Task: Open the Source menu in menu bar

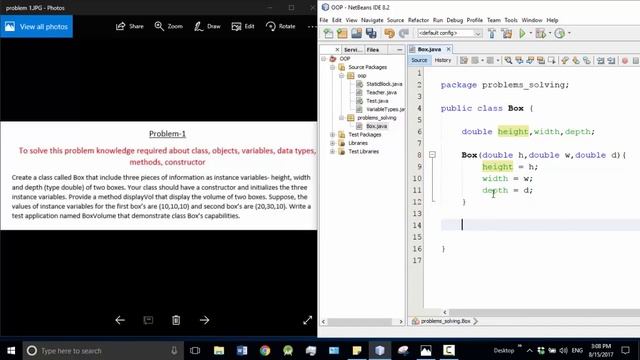Action: pos(395,20)
